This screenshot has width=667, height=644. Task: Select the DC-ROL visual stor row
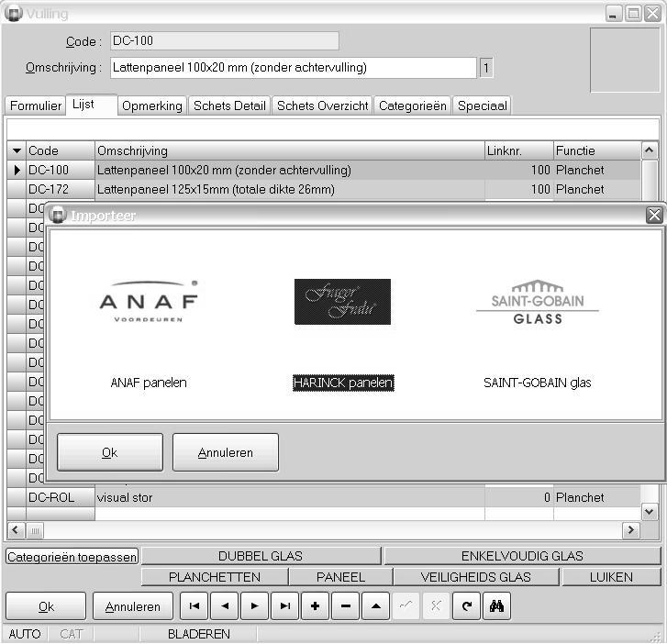(324, 497)
